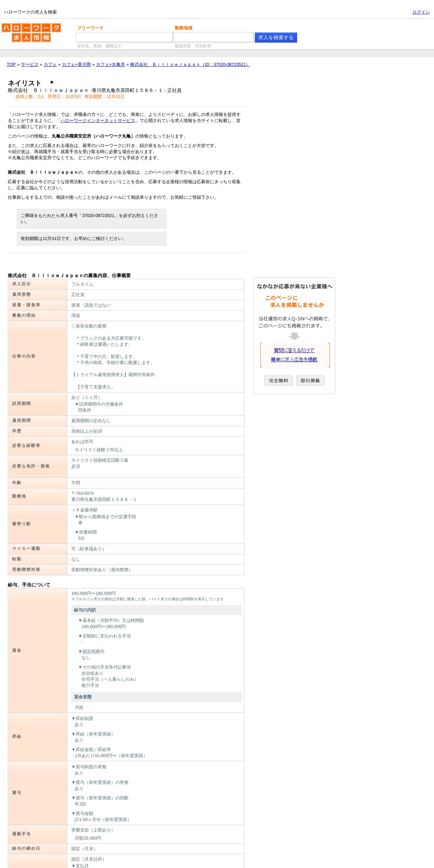434x868 pixels.
Task: Click the 【トライアル雇用併用求人】 line
Action: click(113, 375)
